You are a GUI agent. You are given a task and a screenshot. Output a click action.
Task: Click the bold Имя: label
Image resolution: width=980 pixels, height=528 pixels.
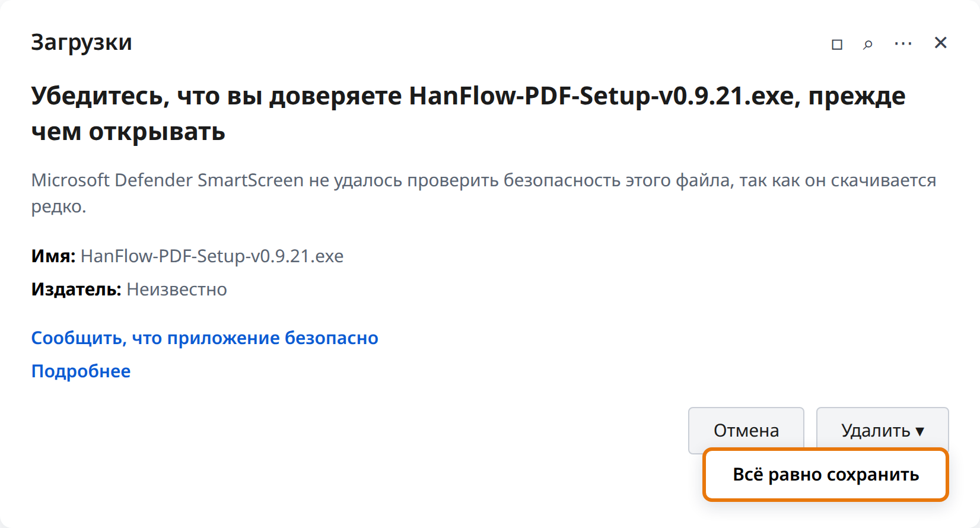(53, 256)
